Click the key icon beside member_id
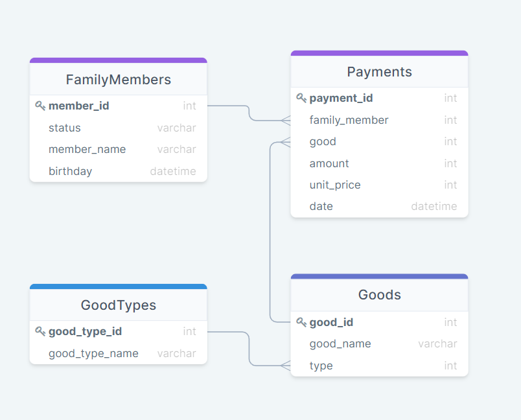This screenshot has height=420, width=521. [40, 106]
